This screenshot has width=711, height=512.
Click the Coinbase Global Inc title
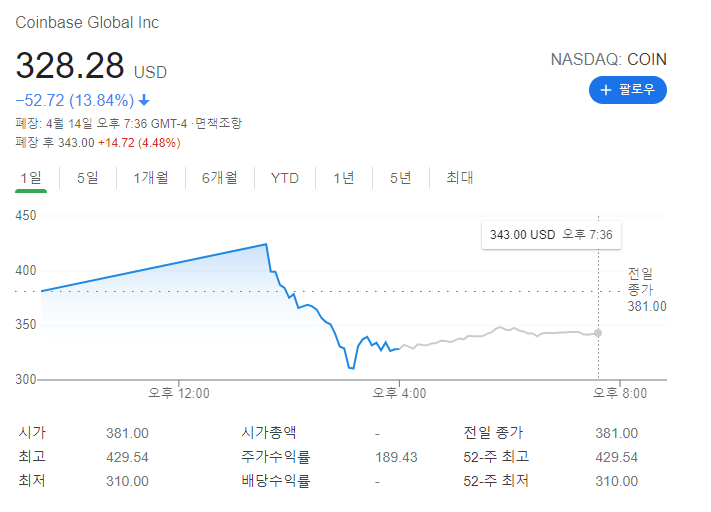tap(87, 22)
